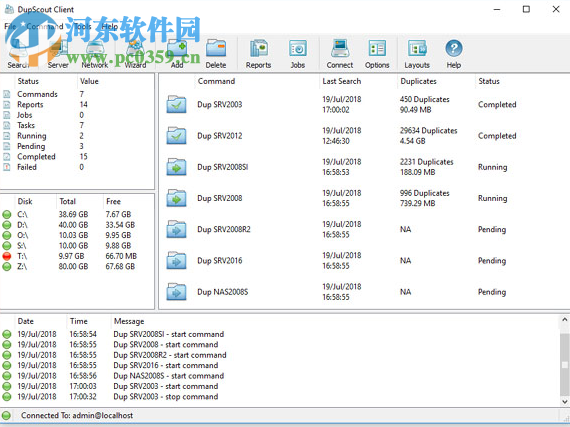Click 'Running' status of Dup SRV2008
This screenshot has width=570, height=427.
(x=492, y=198)
